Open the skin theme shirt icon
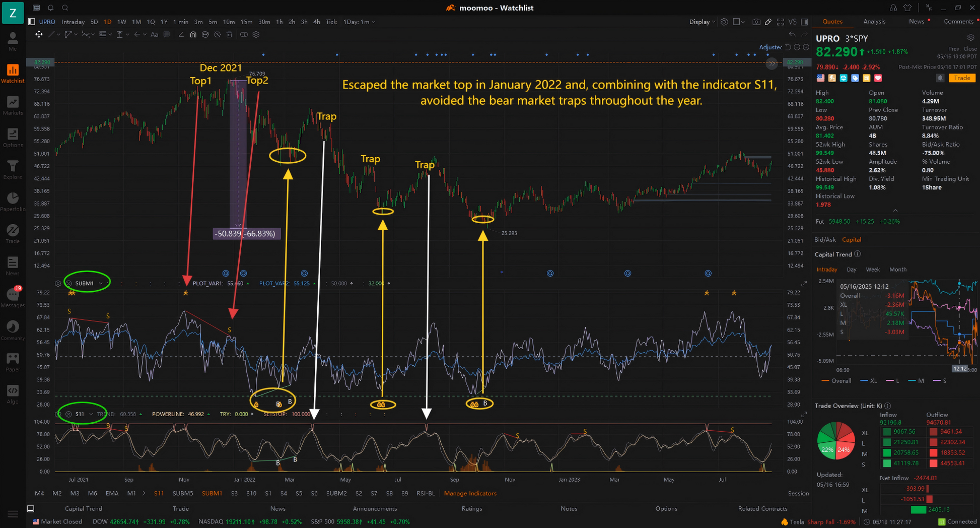This screenshot has height=528, width=980. pos(907,8)
